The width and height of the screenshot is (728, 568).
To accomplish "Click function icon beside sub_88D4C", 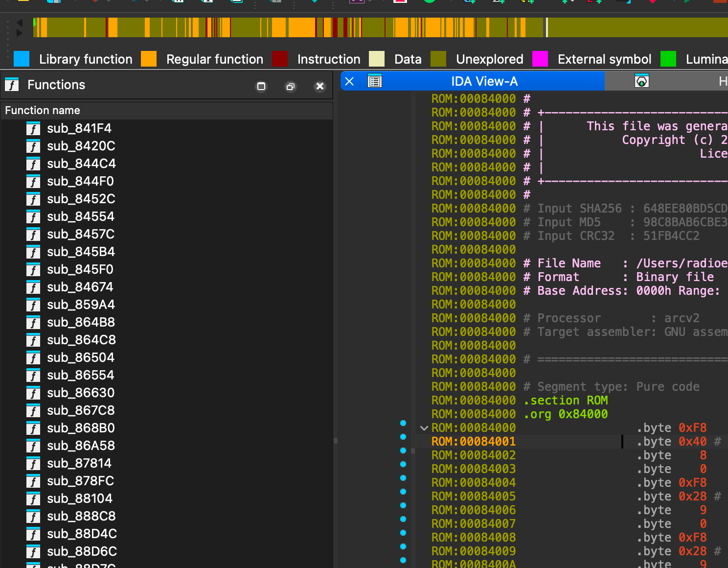I will click(33, 534).
